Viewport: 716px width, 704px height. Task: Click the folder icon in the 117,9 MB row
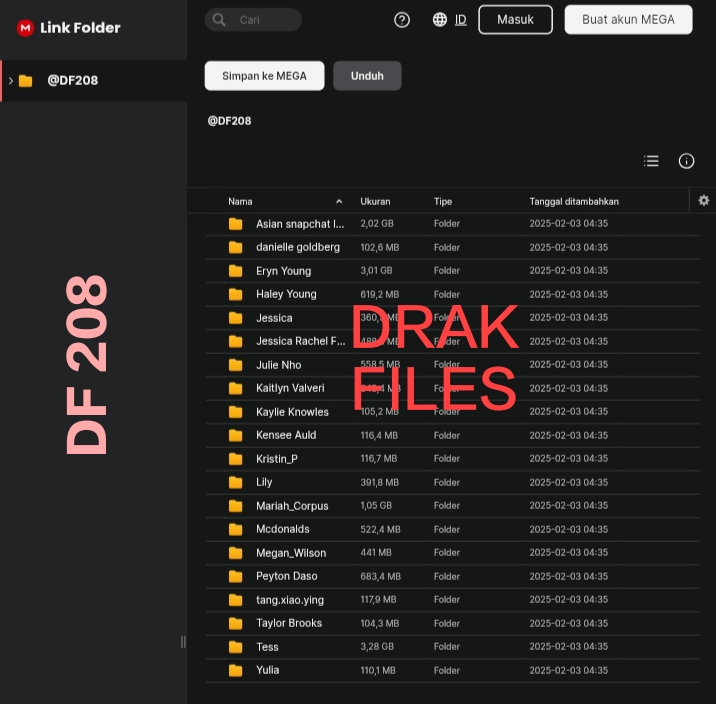click(x=236, y=600)
